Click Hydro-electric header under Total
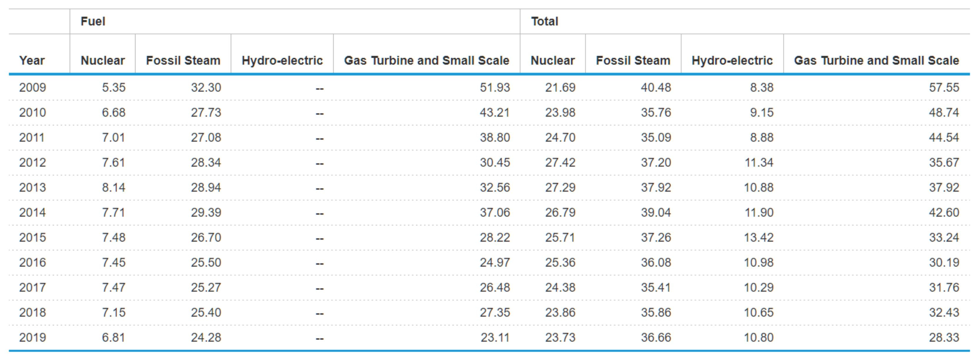This screenshot has height=360, width=980. (x=732, y=60)
